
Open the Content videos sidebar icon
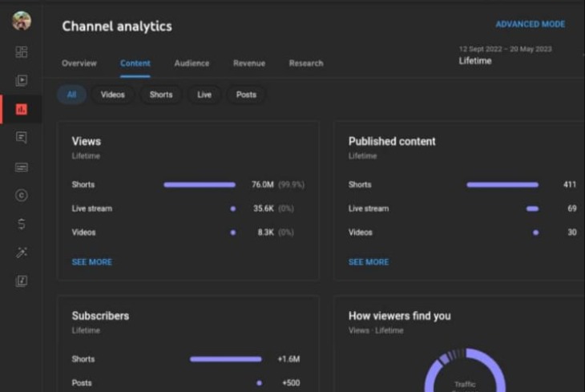point(22,80)
